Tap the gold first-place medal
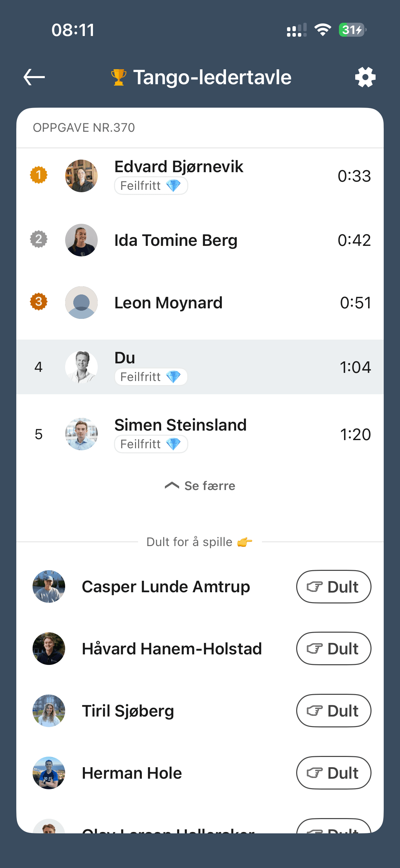Viewport: 400px width, 868px height. coord(39,175)
